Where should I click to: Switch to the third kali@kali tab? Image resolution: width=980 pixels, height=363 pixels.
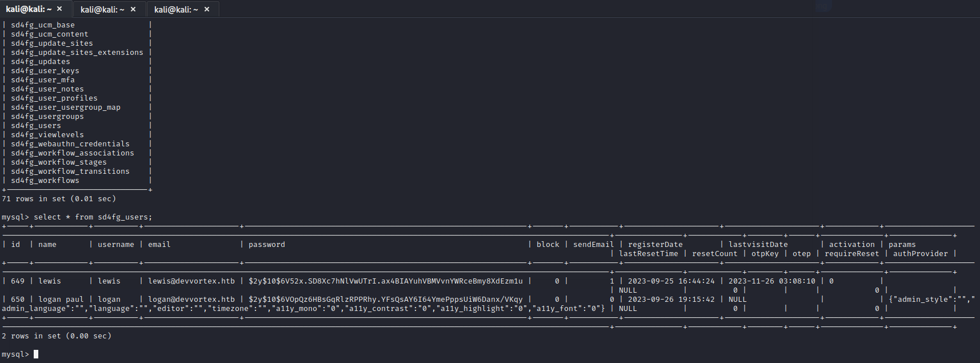pyautogui.click(x=176, y=9)
